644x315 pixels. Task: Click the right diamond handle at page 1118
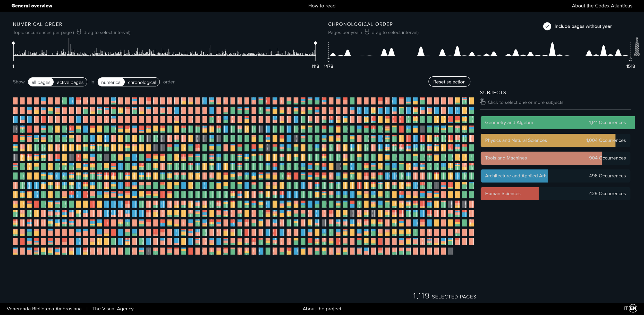(x=315, y=43)
